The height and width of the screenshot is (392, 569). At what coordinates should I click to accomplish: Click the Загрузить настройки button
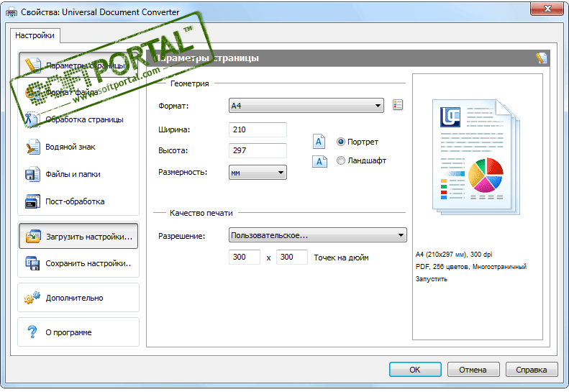click(x=78, y=237)
